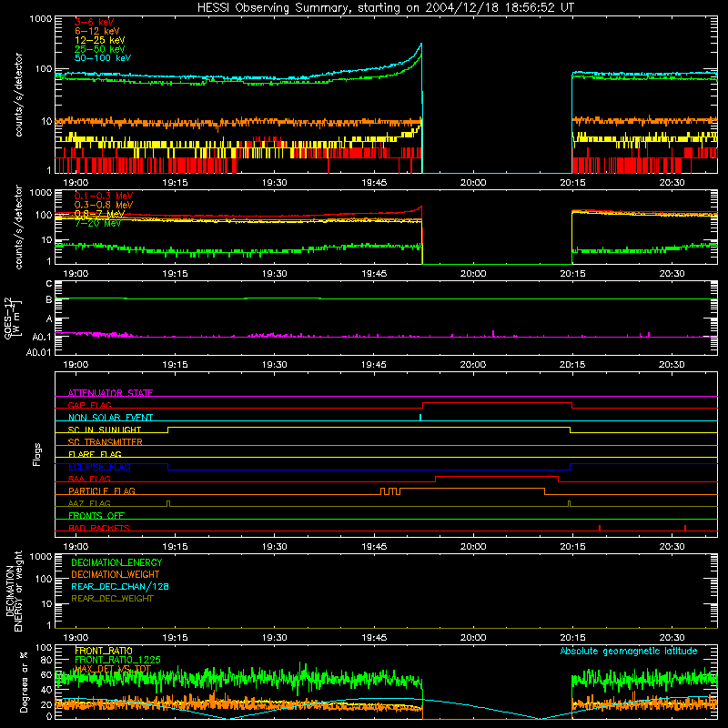Click the DECIMATION_WEIGHT legend entry
The width and height of the screenshot is (728, 728).
click(x=116, y=574)
